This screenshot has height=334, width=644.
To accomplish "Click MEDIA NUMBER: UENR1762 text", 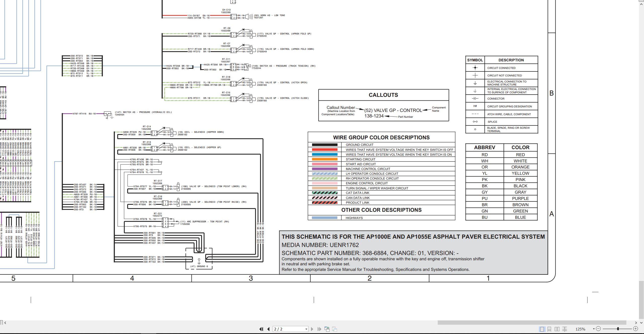I will coord(320,245).
